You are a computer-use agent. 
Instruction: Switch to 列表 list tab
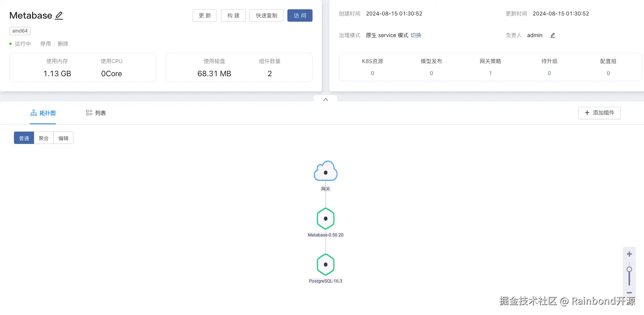(x=96, y=113)
